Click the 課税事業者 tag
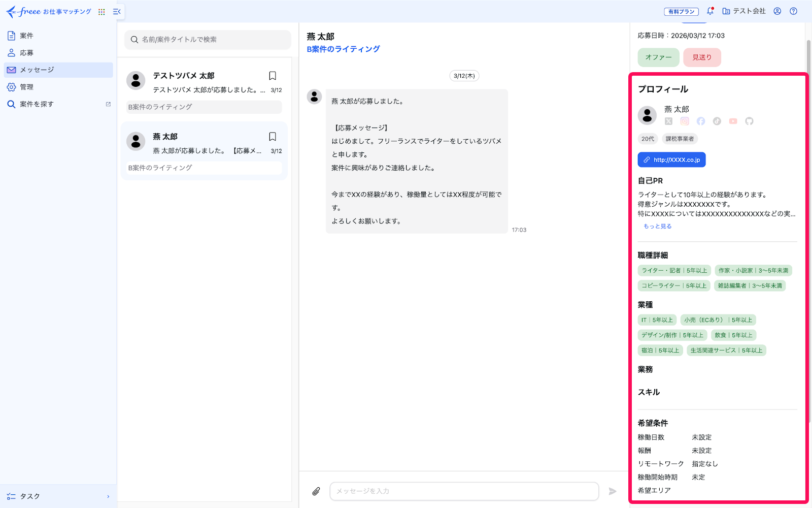Screen dimensions: 812x508 pyautogui.click(x=680, y=139)
